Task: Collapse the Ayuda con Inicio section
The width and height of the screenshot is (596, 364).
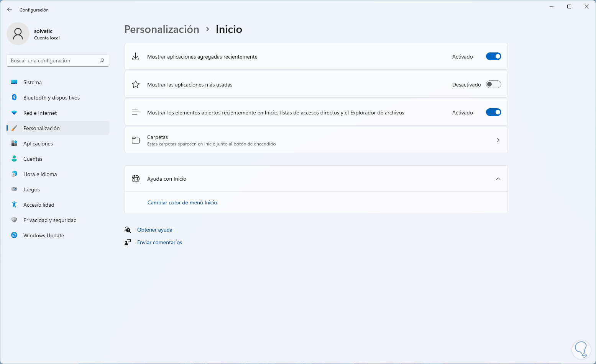Action: [498, 179]
